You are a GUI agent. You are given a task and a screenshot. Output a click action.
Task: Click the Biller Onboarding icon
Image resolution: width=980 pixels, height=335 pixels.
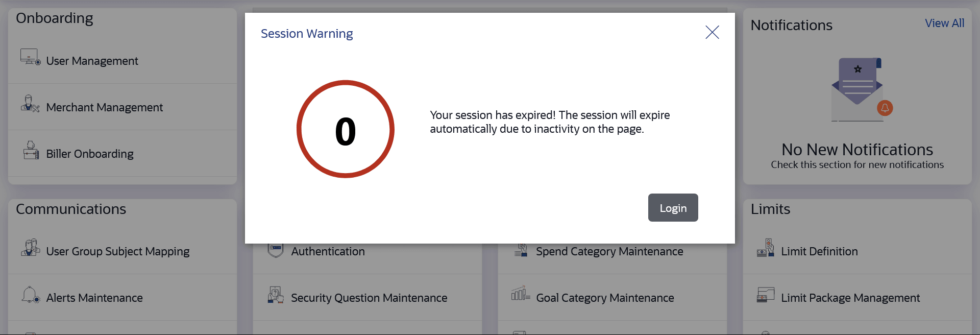(x=31, y=151)
